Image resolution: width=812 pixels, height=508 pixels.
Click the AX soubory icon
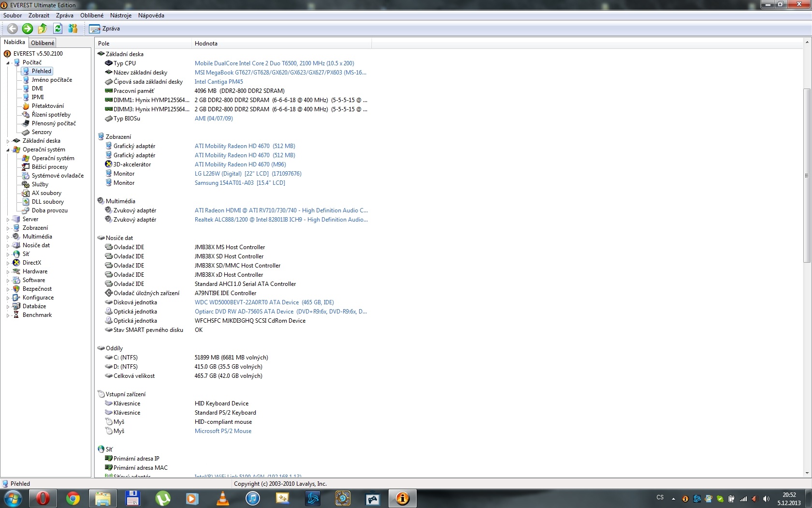[26, 193]
